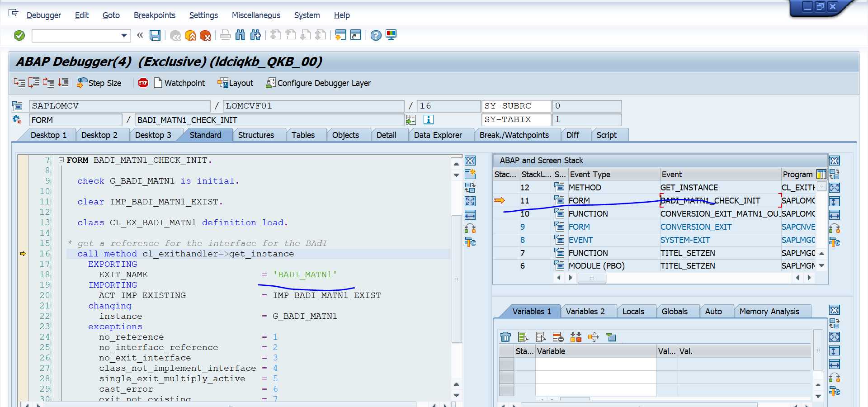Click Services of the Tool icon in stack panel
This screenshot has height=407, width=868.
click(835, 242)
